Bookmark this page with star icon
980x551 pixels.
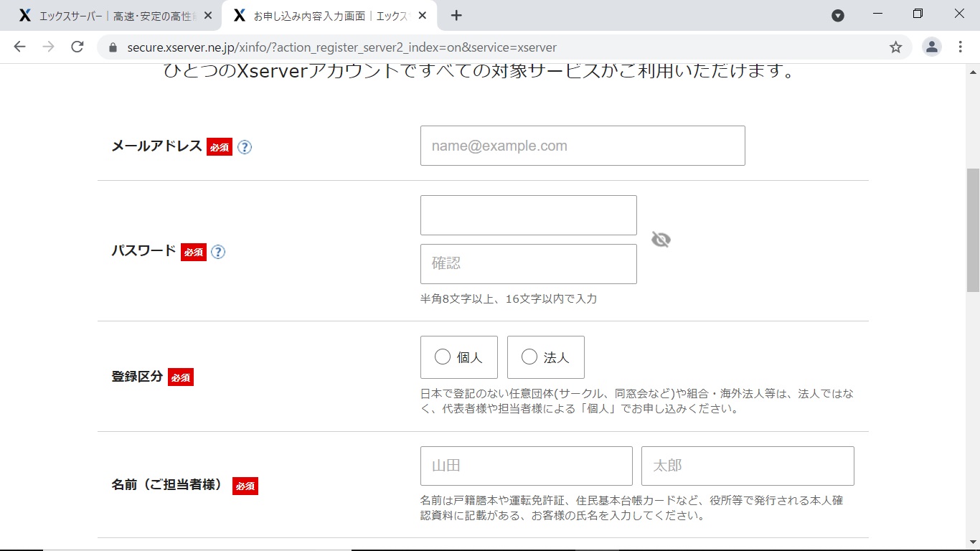click(x=895, y=47)
